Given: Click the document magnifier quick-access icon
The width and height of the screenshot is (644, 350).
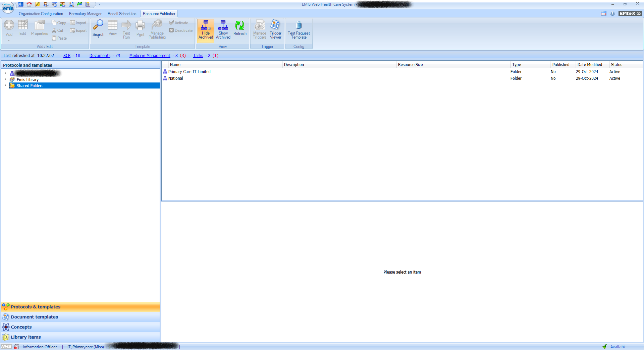Looking at the screenshot, I should tap(71, 4).
